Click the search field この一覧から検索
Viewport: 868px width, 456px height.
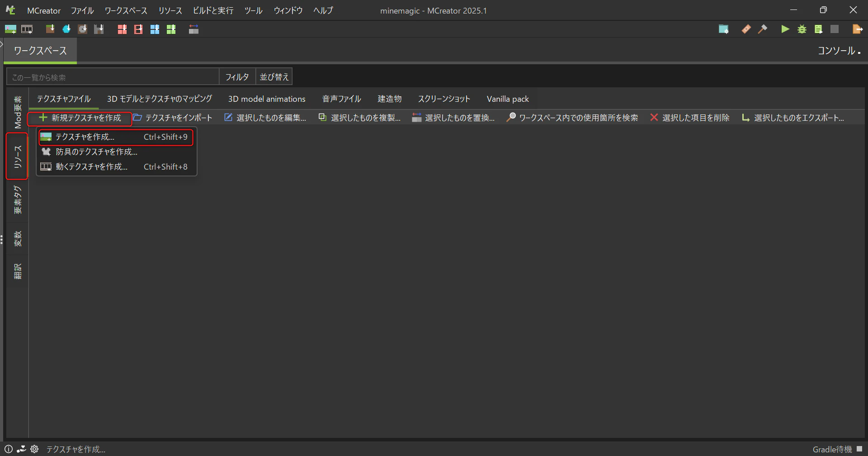(113, 77)
